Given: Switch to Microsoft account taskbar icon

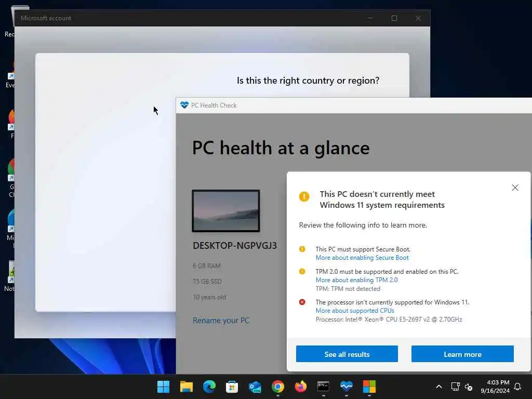Looking at the screenshot, I should (x=369, y=387).
